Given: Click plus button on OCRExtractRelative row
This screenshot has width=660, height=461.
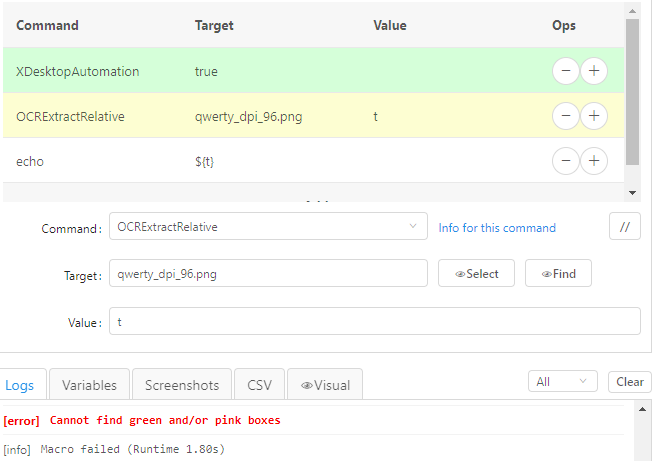Looking at the screenshot, I should [594, 116].
